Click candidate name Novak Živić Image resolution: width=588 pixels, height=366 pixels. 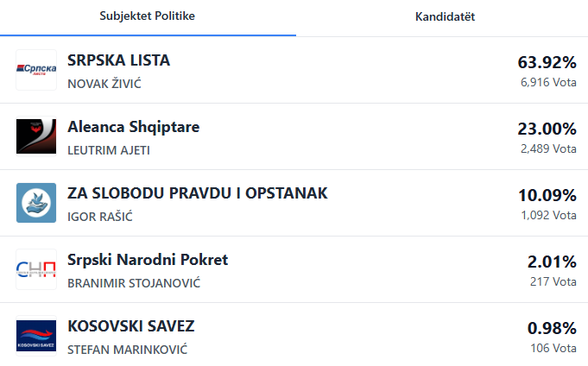coord(104,84)
